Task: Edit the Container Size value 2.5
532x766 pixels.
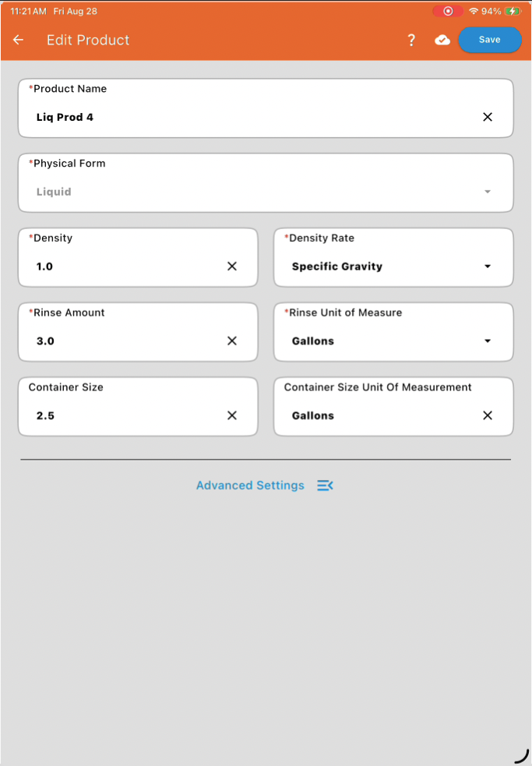Action: 45,416
